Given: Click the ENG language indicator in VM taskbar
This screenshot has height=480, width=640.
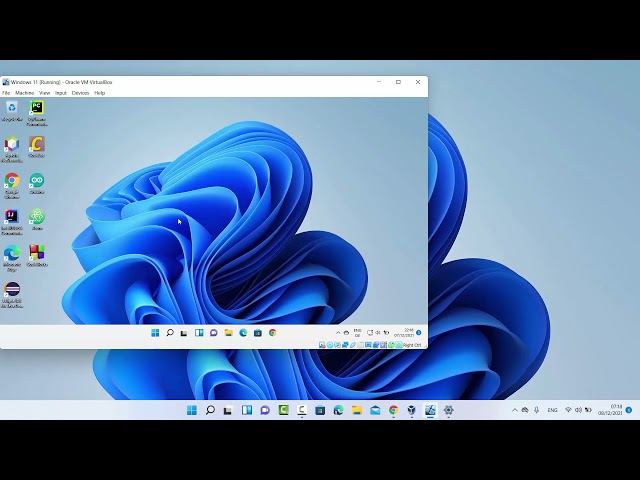Looking at the screenshot, I should [358, 333].
